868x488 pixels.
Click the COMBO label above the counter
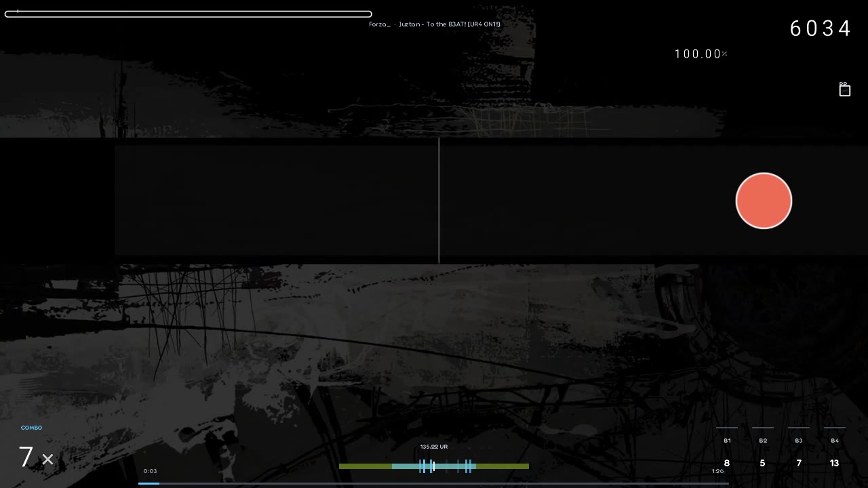pyautogui.click(x=31, y=428)
